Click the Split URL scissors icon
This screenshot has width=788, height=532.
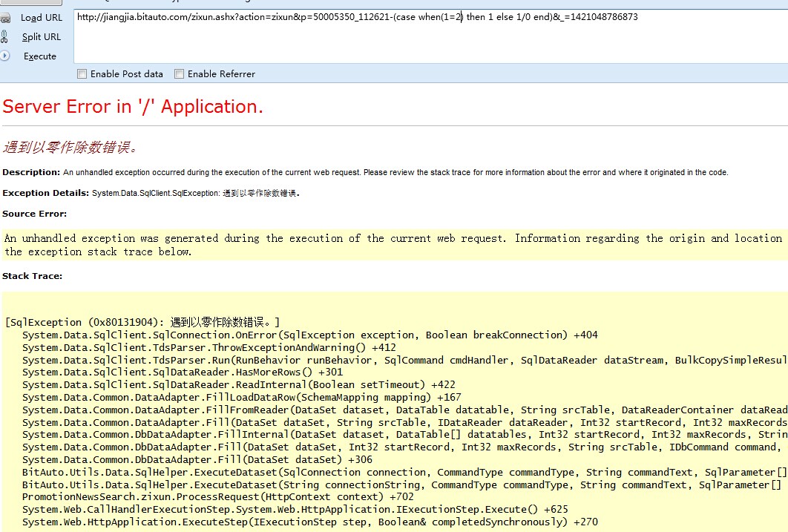(x=4, y=36)
